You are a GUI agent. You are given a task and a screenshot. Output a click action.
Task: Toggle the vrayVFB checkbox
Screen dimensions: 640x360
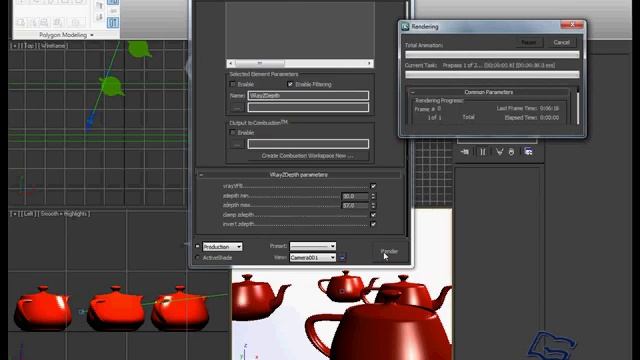(373, 186)
